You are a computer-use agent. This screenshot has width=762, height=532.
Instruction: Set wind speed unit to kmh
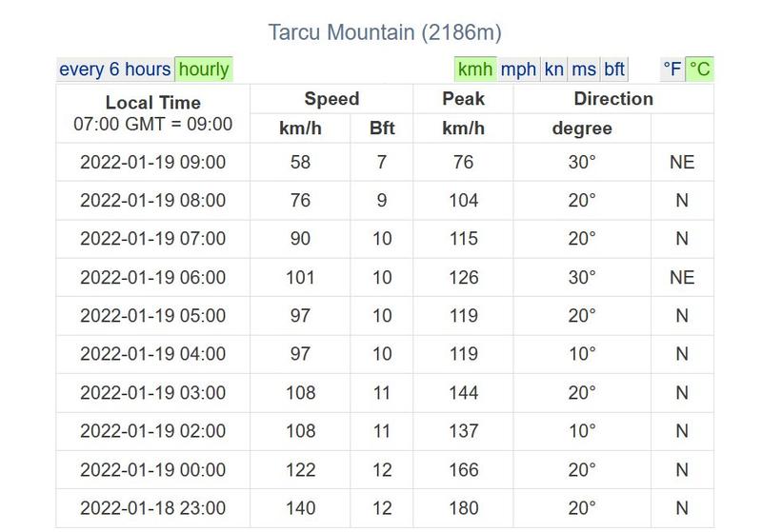[475, 69]
